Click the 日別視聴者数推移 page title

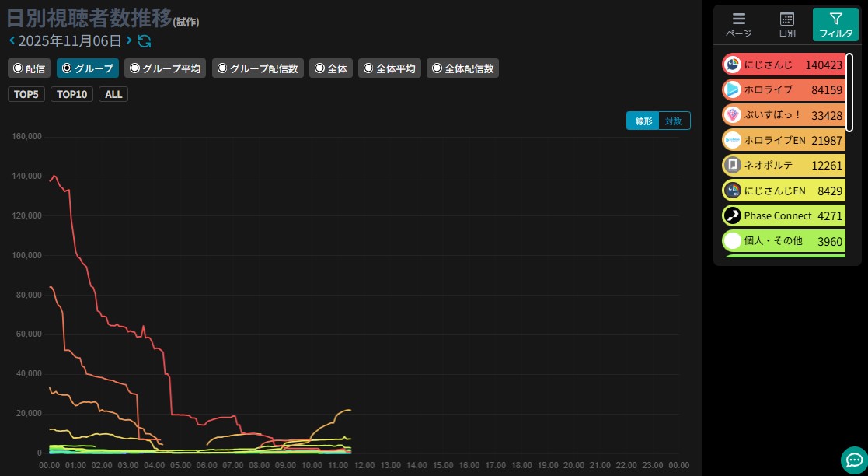point(89,19)
